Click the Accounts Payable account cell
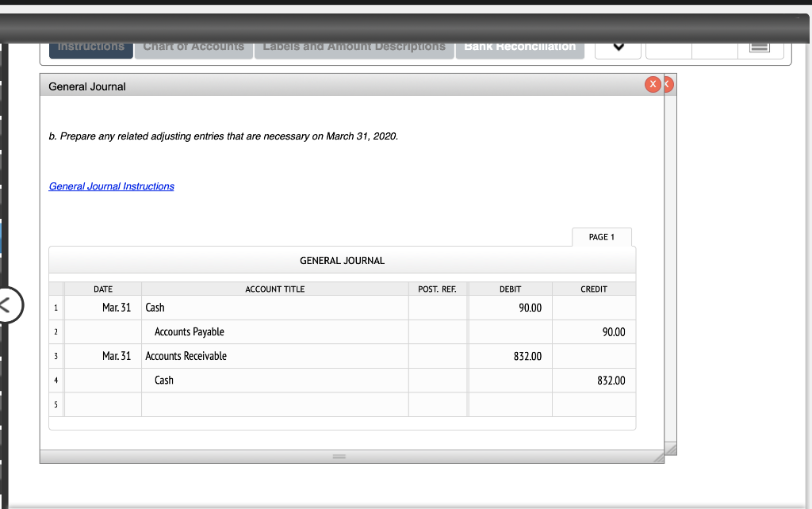The width and height of the screenshot is (812, 509). [x=274, y=331]
